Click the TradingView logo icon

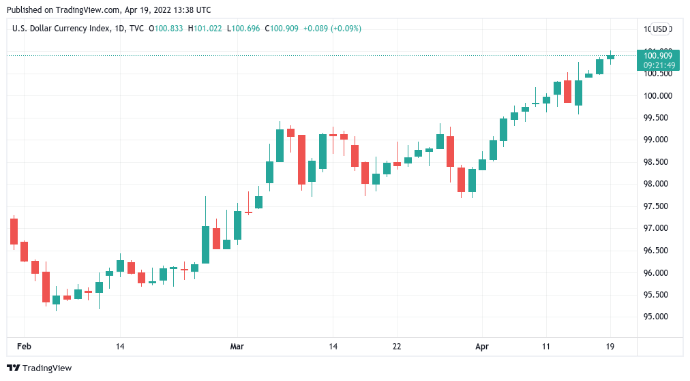[x=14, y=368]
